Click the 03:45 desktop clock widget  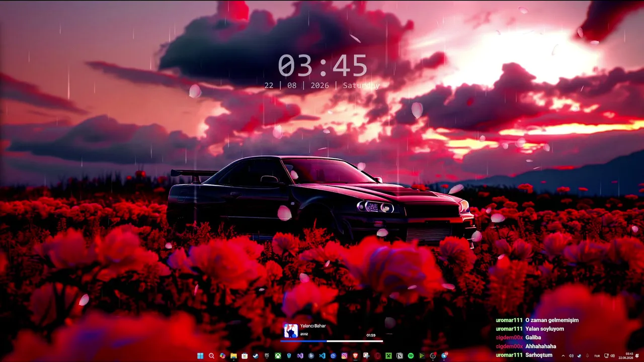click(x=323, y=66)
